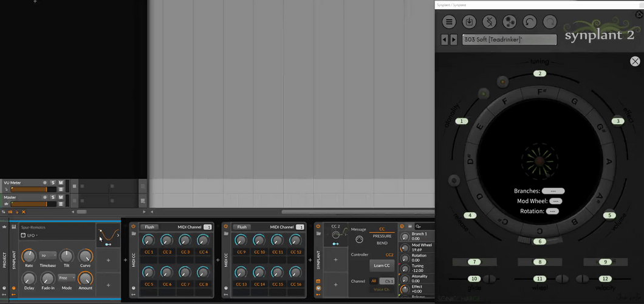Insert device between the two MIDI CC devices
The width and height of the screenshot is (644, 304).
pos(218,260)
